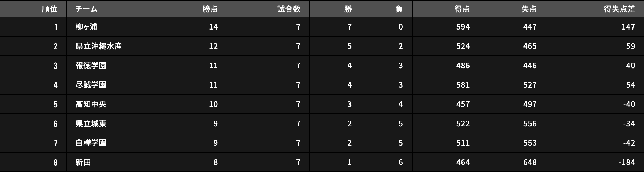The width and height of the screenshot is (644, 172).
Task: Click the 順位 column header
Action: (x=50, y=9)
